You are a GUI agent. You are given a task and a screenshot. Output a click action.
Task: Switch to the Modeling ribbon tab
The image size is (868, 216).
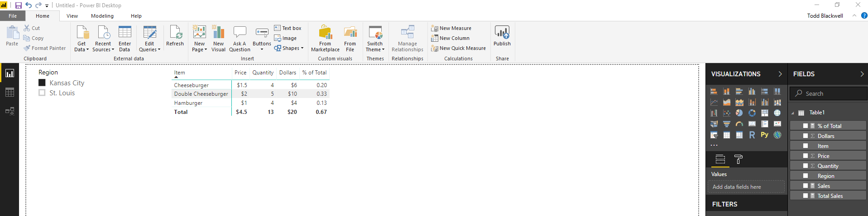pos(102,16)
